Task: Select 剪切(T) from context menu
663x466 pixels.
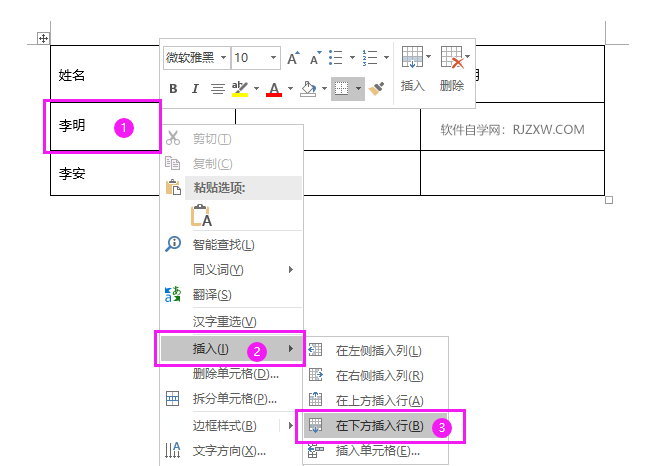Action: [x=232, y=139]
